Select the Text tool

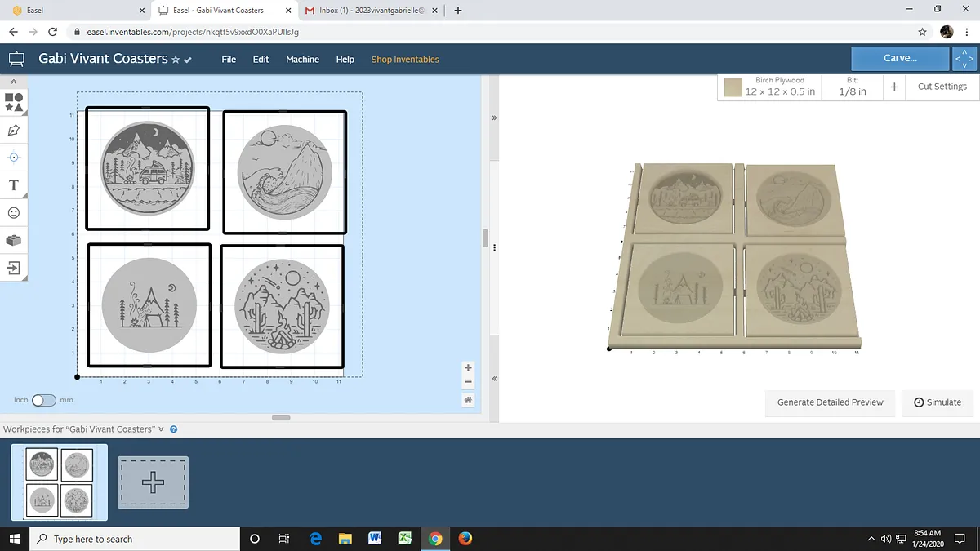(14, 185)
